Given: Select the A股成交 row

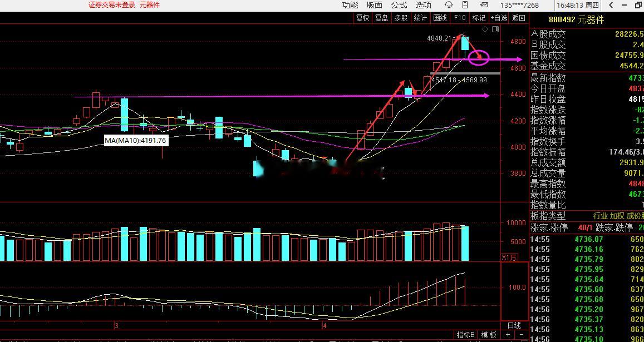Looking at the screenshot, I should tap(587, 34).
